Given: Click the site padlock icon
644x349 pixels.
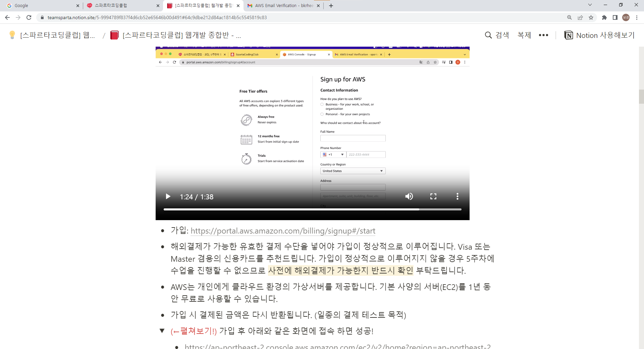Looking at the screenshot, I should point(42,17).
